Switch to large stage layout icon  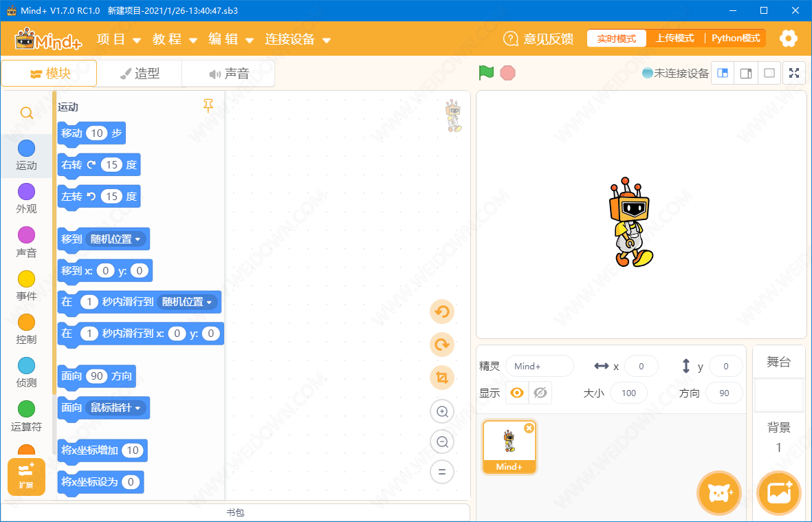coord(746,73)
